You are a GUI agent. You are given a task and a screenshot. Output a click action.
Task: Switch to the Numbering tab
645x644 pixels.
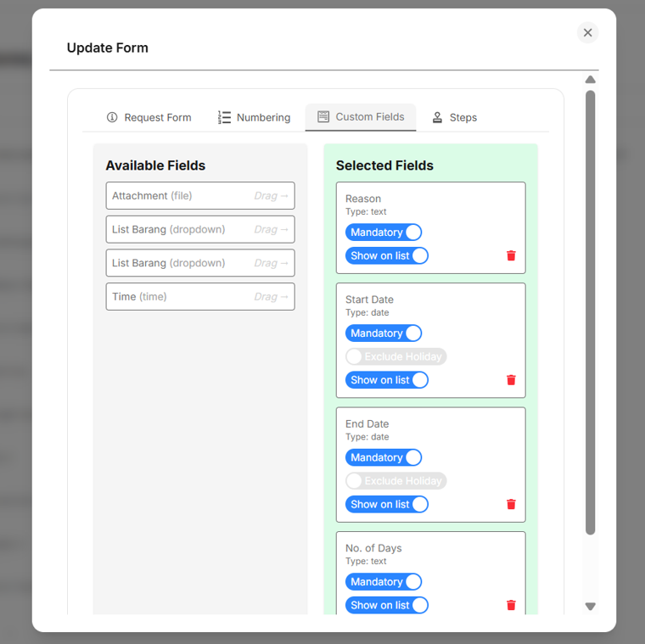254,117
